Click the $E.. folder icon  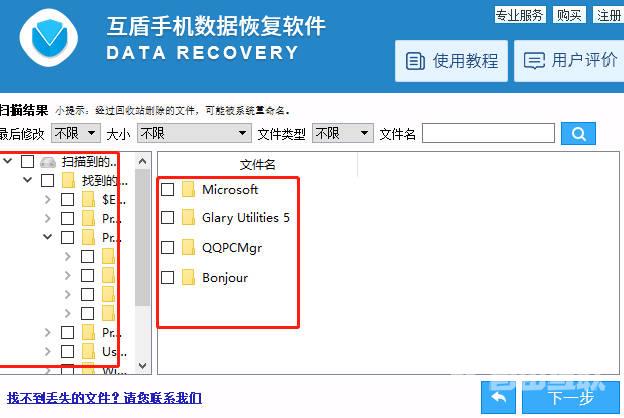88,199
